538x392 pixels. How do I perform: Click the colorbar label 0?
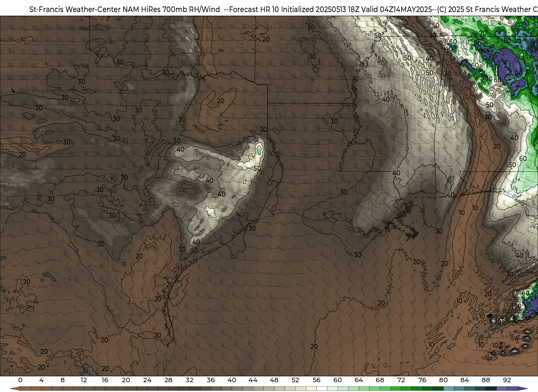[x=20, y=380]
